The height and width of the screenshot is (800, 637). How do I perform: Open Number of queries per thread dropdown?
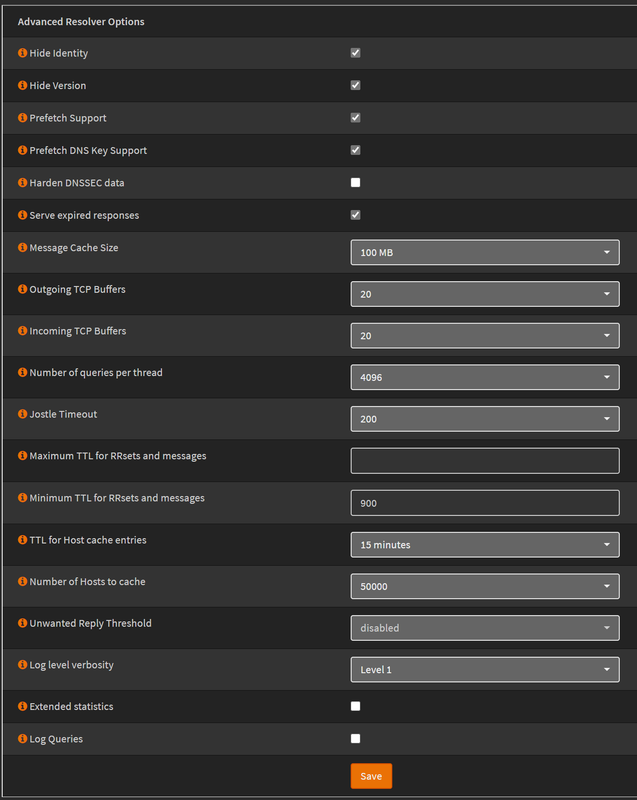point(485,377)
